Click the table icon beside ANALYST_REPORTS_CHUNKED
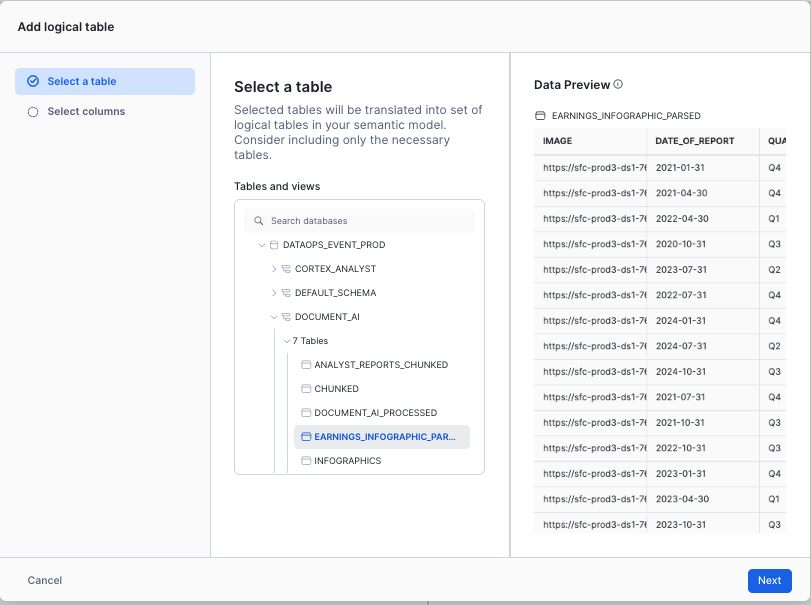Image resolution: width=811 pixels, height=605 pixels. click(x=306, y=365)
